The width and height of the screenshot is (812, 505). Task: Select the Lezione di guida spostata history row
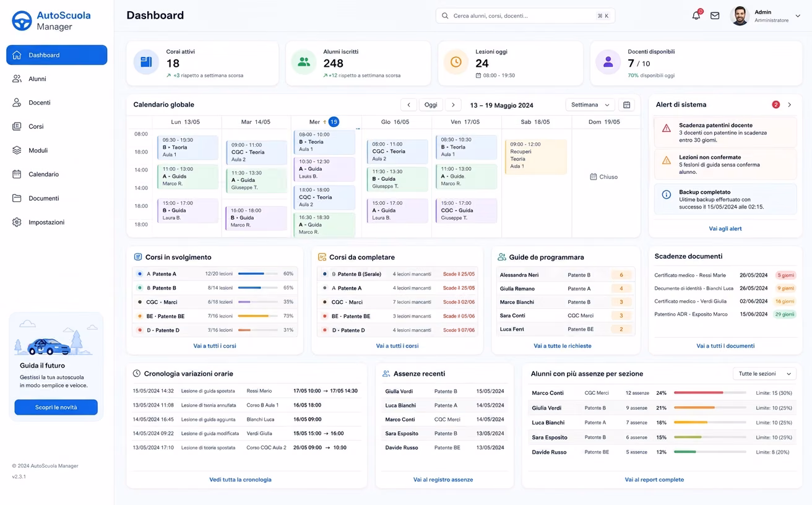pos(246,391)
